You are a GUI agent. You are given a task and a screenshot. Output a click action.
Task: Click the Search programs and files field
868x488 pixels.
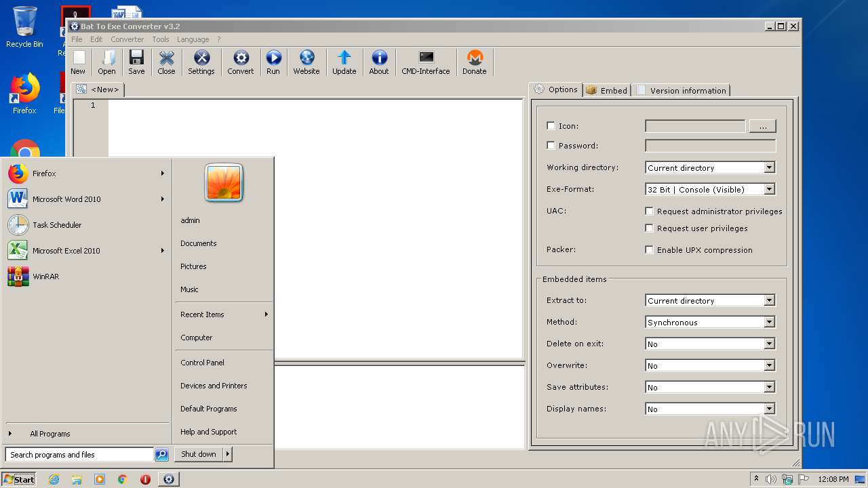(x=79, y=455)
